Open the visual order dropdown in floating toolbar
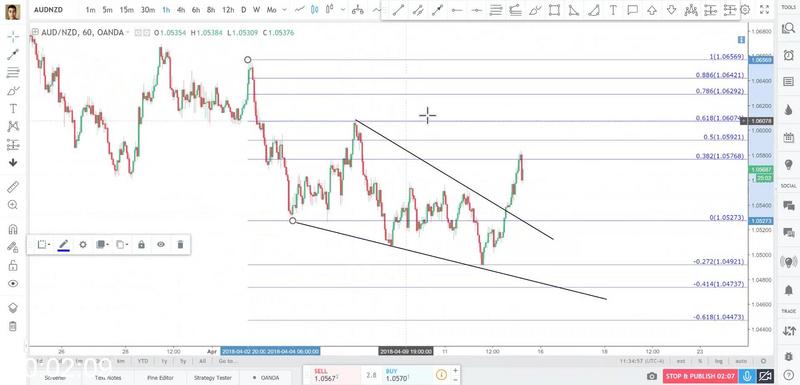The height and width of the screenshot is (385, 800). coord(102,245)
